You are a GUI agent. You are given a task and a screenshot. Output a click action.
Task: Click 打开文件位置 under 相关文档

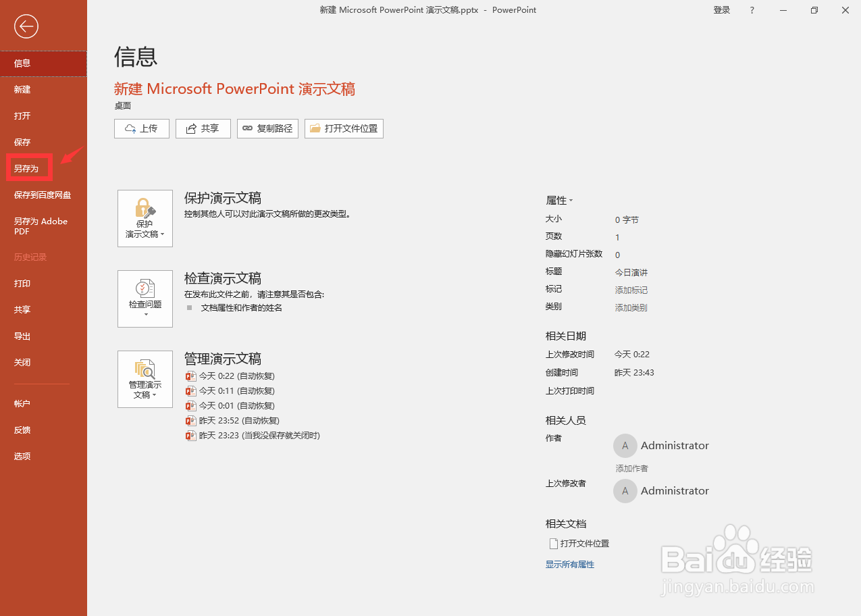click(x=585, y=544)
